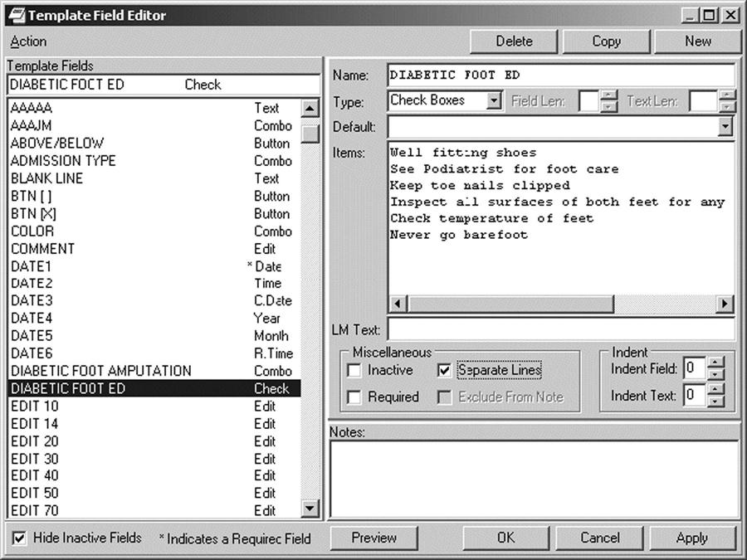Screen dimensions: 747x560
Task: Click the Template Field Editor title bar icon
Action: coord(15,15)
